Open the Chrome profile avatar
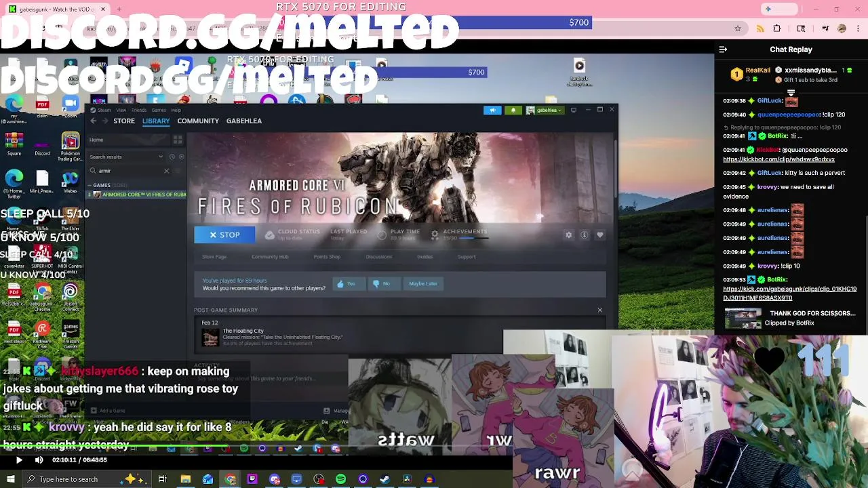 coord(842,28)
